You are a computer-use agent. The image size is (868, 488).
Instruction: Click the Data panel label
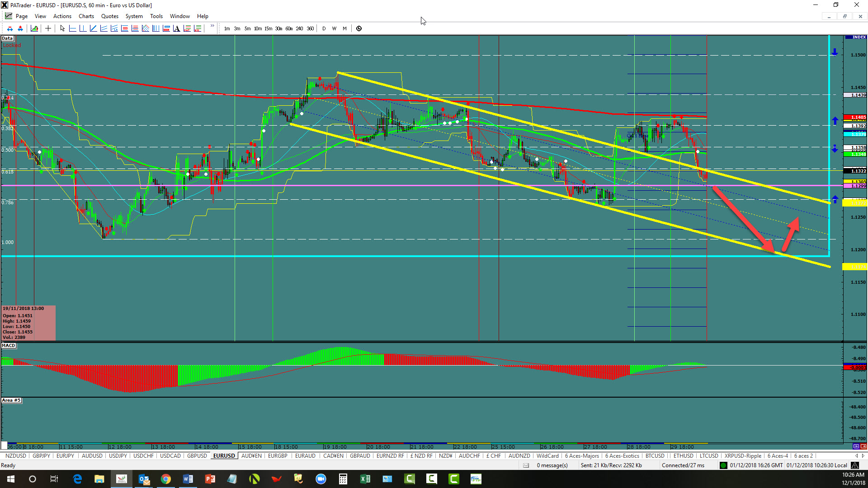click(7, 38)
